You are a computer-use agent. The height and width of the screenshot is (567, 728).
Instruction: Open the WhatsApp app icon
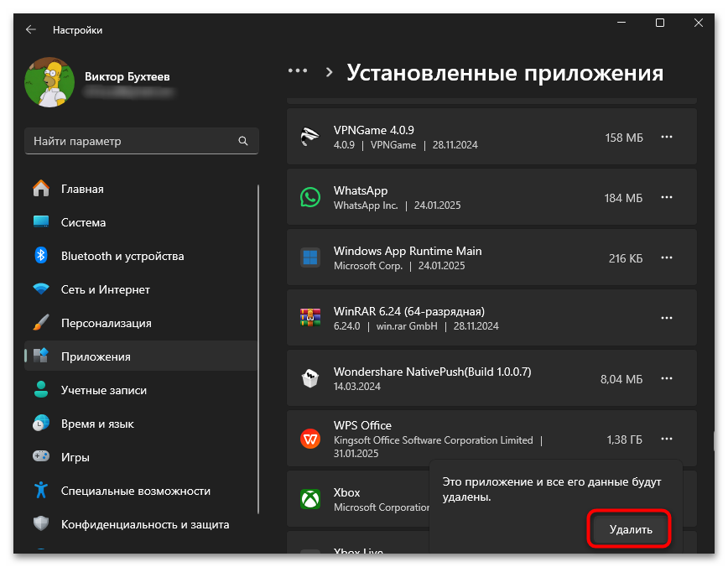click(309, 197)
